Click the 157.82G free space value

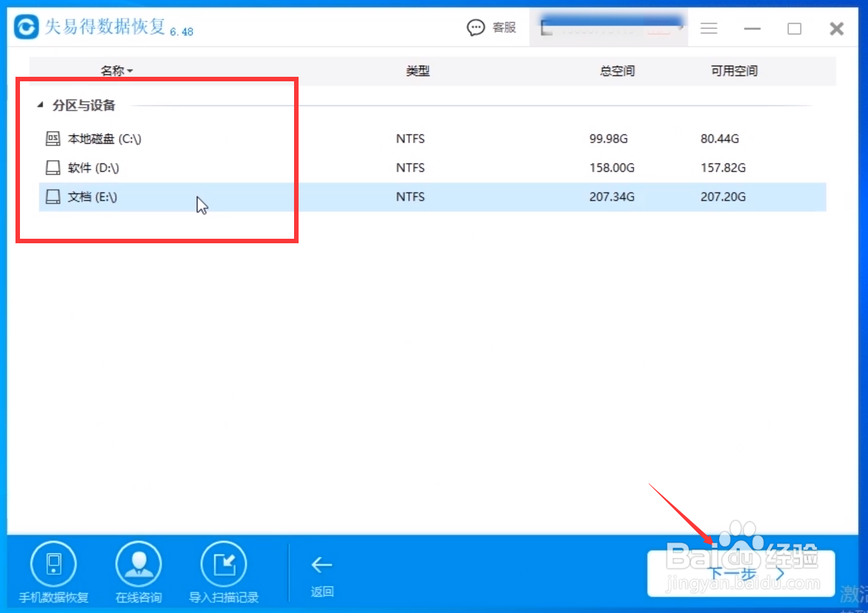tap(723, 168)
